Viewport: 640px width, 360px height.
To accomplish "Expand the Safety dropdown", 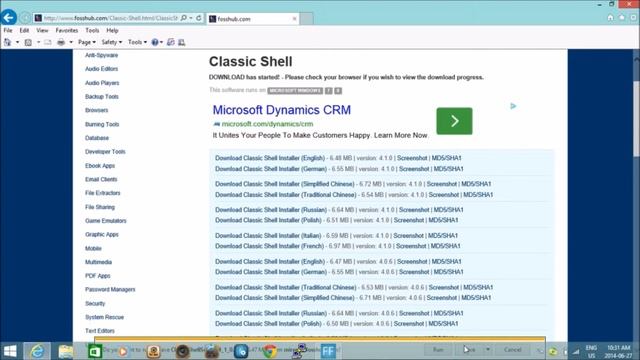I will click(x=111, y=42).
